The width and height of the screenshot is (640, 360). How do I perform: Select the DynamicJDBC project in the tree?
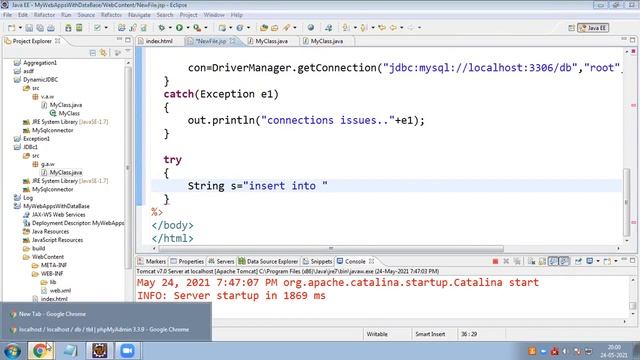tap(40, 80)
